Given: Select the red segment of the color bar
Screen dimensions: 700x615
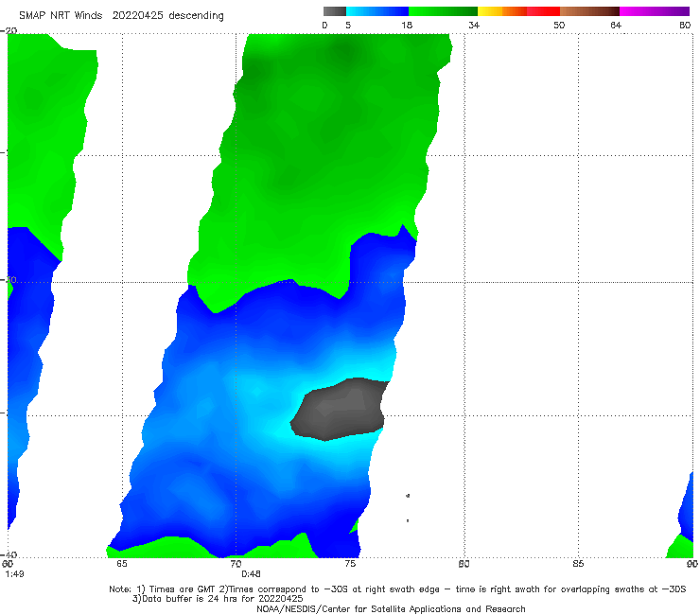Looking at the screenshot, I should 543,11.
